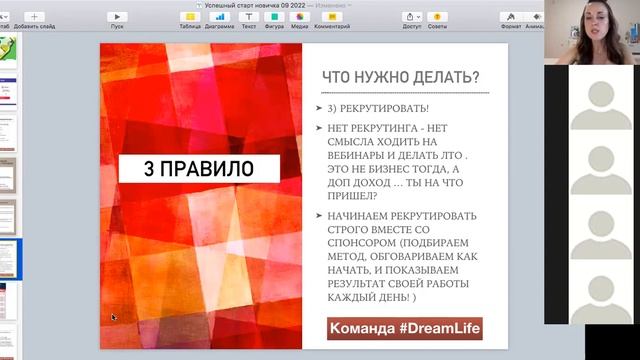Add a comment via Комментарий
This screenshot has width=640, height=360.
[x=332, y=17]
